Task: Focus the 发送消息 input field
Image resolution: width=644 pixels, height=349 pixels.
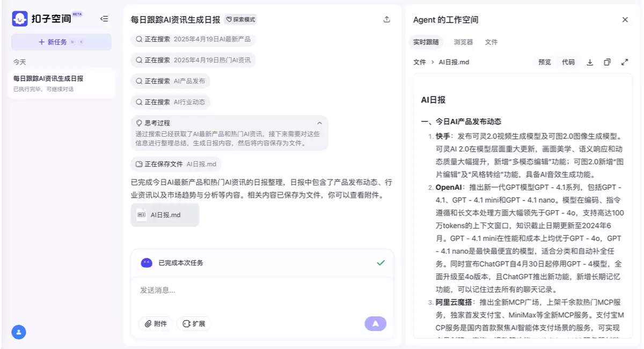Action: 262,290
